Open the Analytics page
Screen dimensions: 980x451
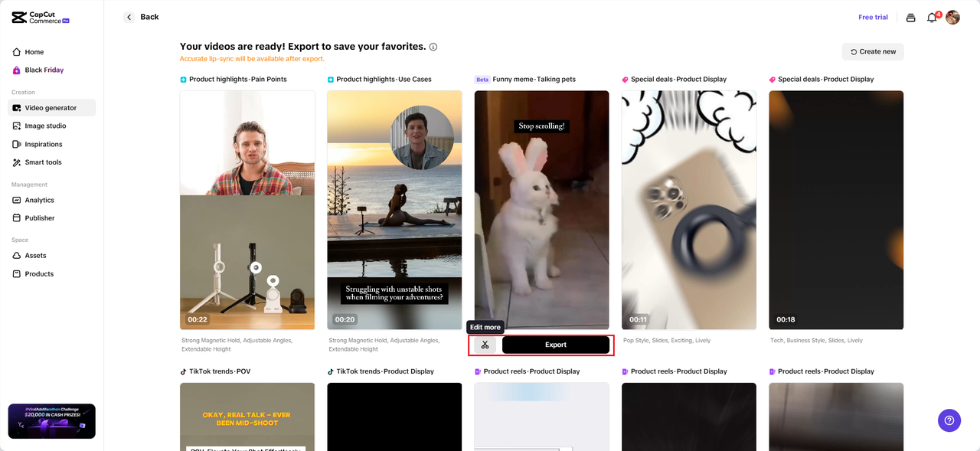(x=52, y=200)
